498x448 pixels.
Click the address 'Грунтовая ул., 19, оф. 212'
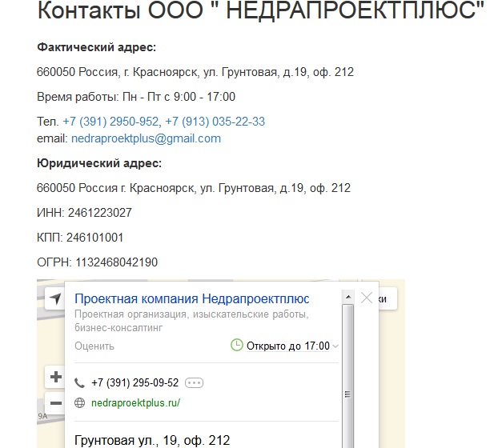(151, 440)
